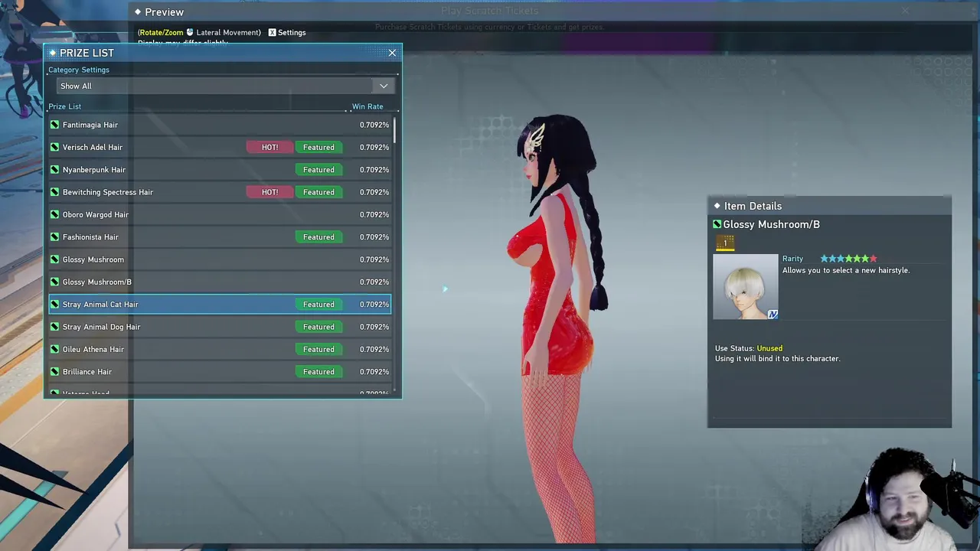
Task: Select Bewitching Spectress Hair row
Action: (220, 192)
